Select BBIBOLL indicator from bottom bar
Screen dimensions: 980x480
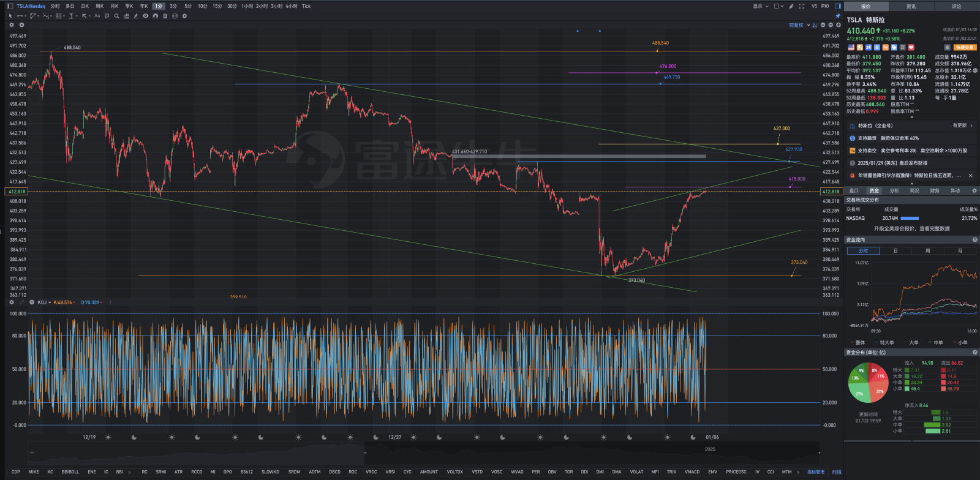coord(70,472)
